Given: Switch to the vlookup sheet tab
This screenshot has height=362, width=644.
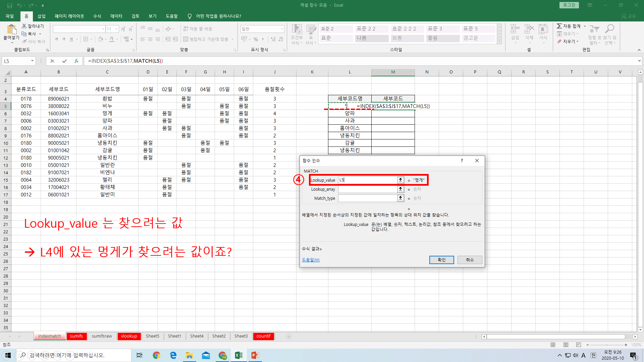Looking at the screenshot, I should point(129,336).
